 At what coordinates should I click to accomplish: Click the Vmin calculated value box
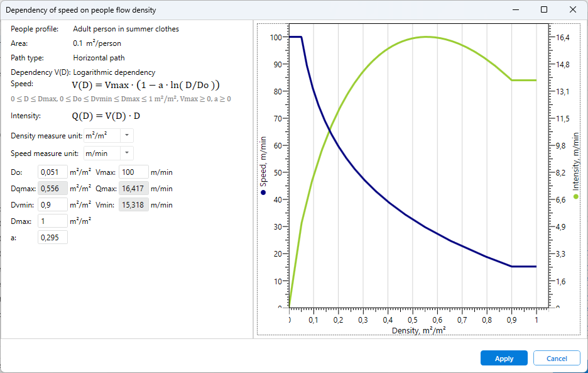(x=133, y=205)
